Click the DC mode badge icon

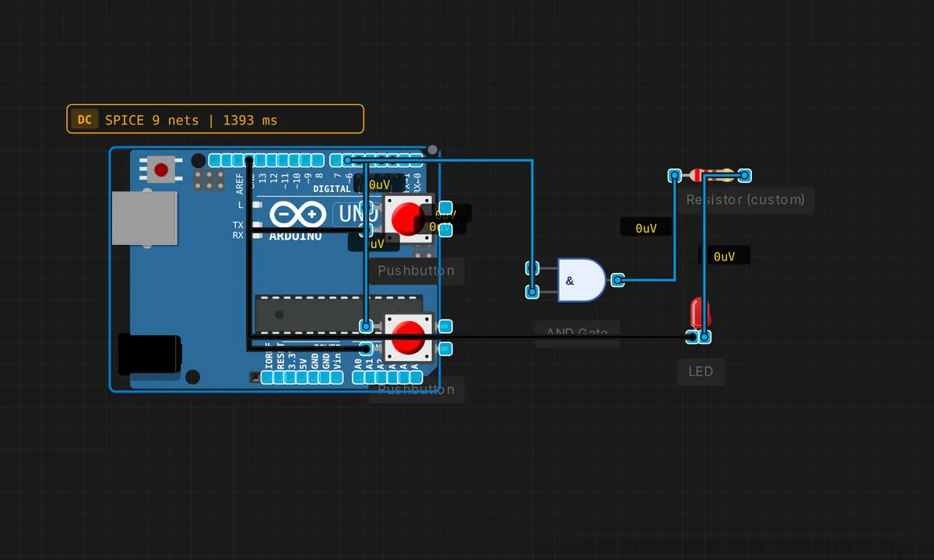click(x=85, y=120)
